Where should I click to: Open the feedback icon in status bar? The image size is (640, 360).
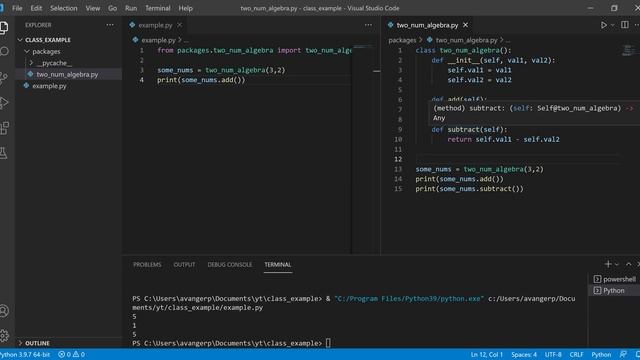point(623,354)
